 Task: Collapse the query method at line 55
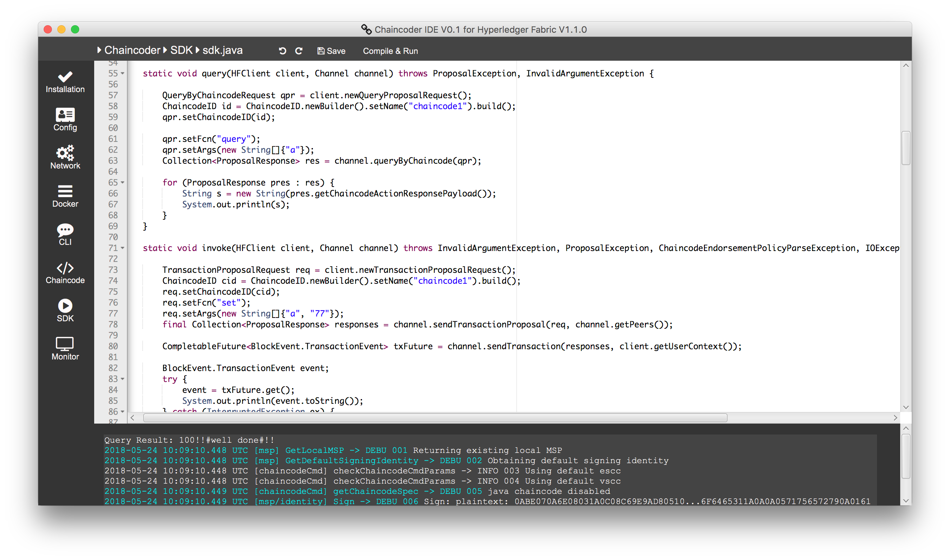click(123, 74)
